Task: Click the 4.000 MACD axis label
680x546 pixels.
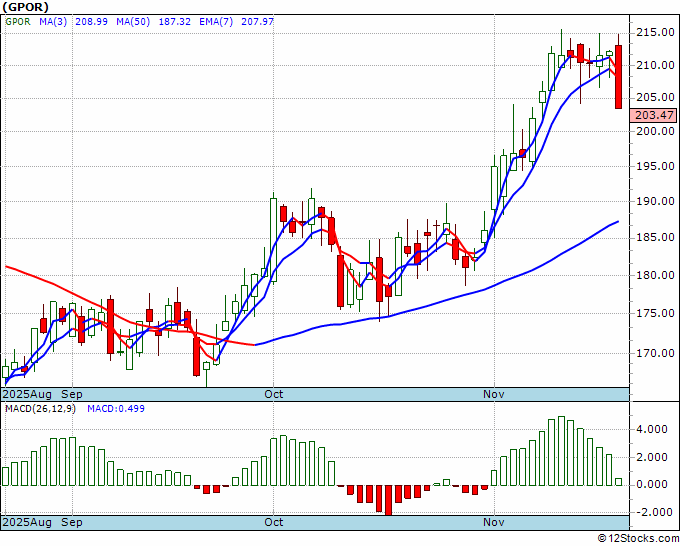Action: point(652,430)
